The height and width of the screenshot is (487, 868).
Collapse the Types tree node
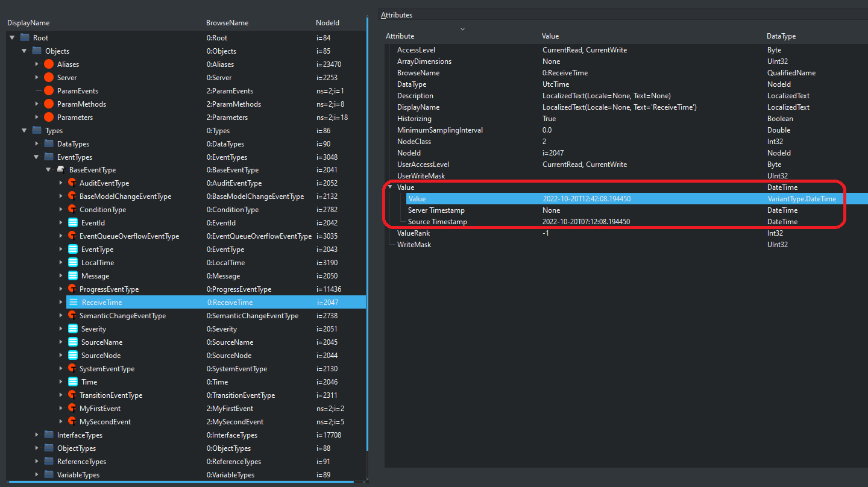pyautogui.click(x=24, y=131)
